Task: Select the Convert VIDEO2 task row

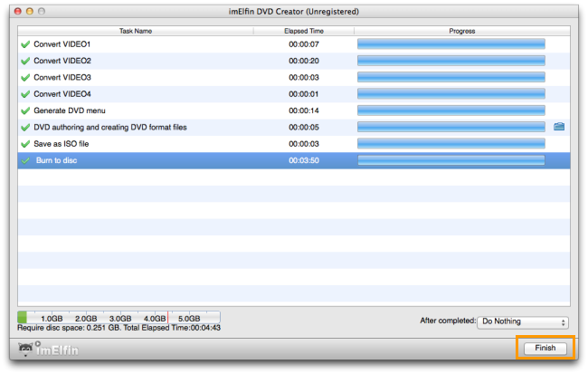Action: pyautogui.click(x=294, y=61)
